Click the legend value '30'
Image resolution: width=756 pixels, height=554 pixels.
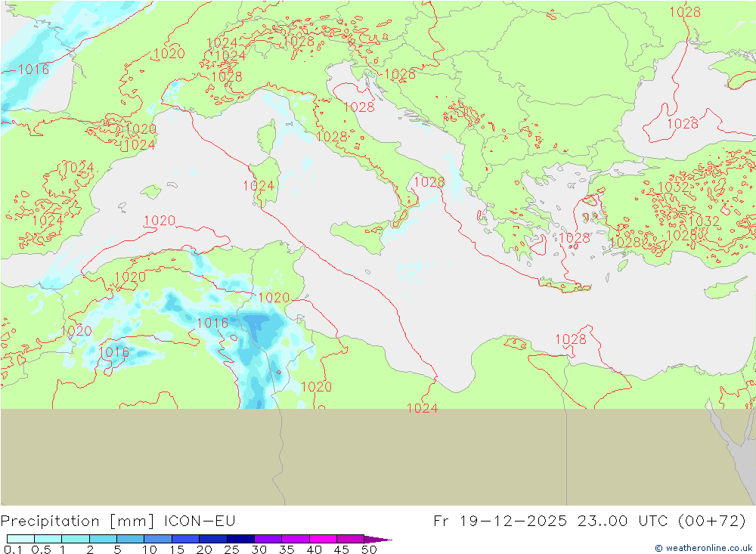(x=259, y=549)
